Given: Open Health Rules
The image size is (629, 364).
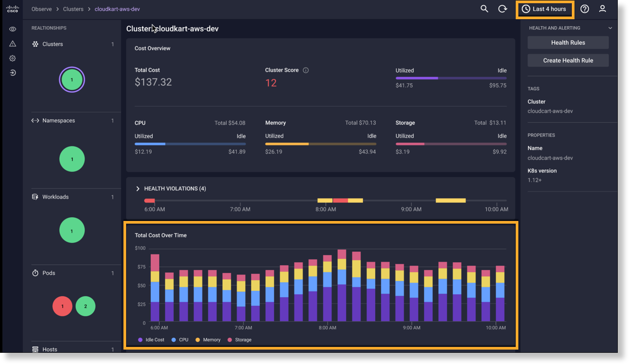Looking at the screenshot, I should 568,43.
